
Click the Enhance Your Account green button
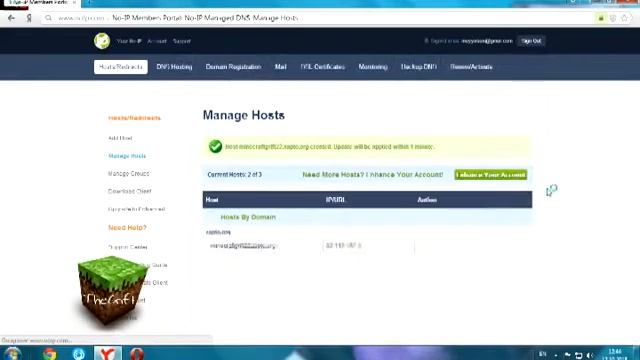click(491, 175)
